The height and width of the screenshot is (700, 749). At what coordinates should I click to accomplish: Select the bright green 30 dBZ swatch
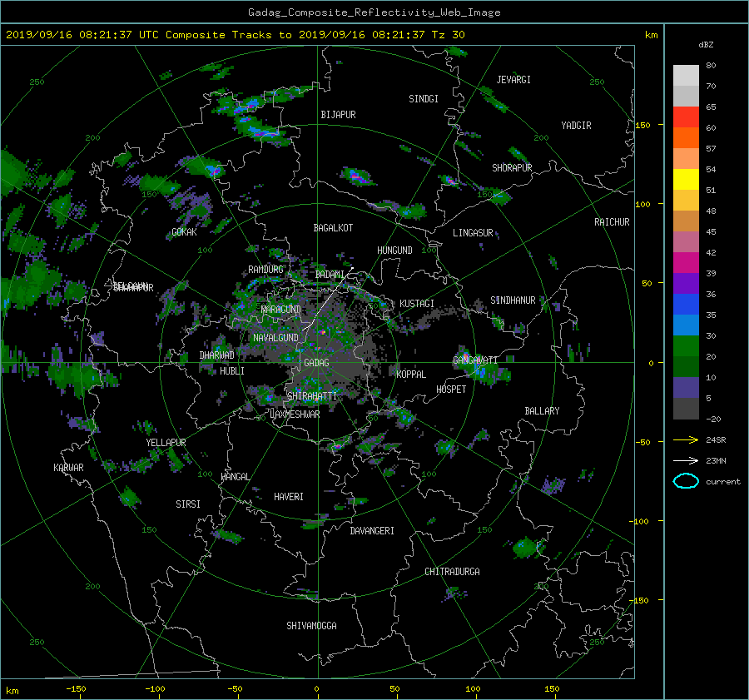(x=686, y=345)
